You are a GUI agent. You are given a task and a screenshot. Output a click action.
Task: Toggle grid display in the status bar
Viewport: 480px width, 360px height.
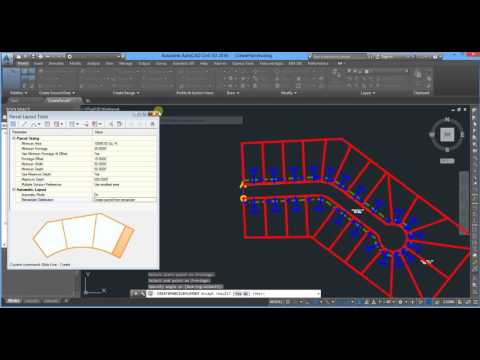click(288, 302)
